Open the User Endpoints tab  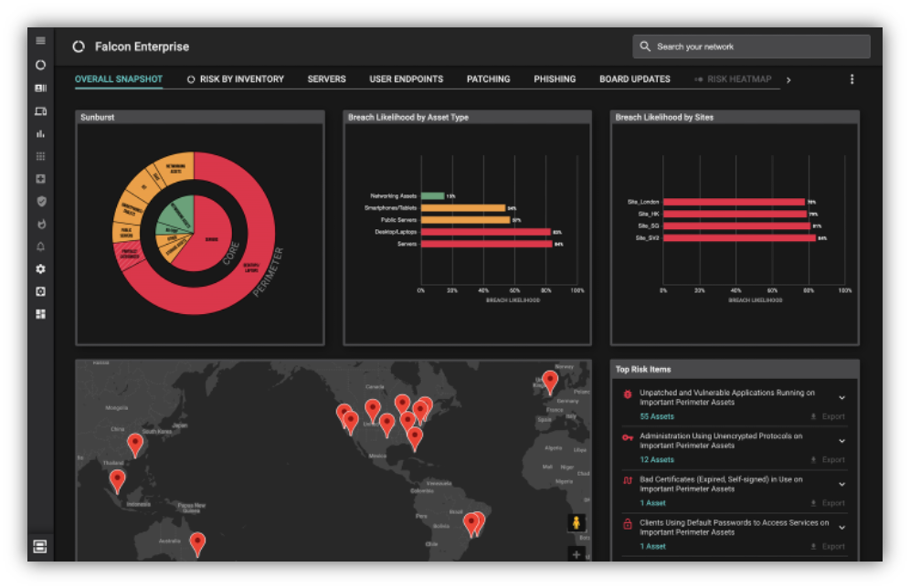[407, 79]
